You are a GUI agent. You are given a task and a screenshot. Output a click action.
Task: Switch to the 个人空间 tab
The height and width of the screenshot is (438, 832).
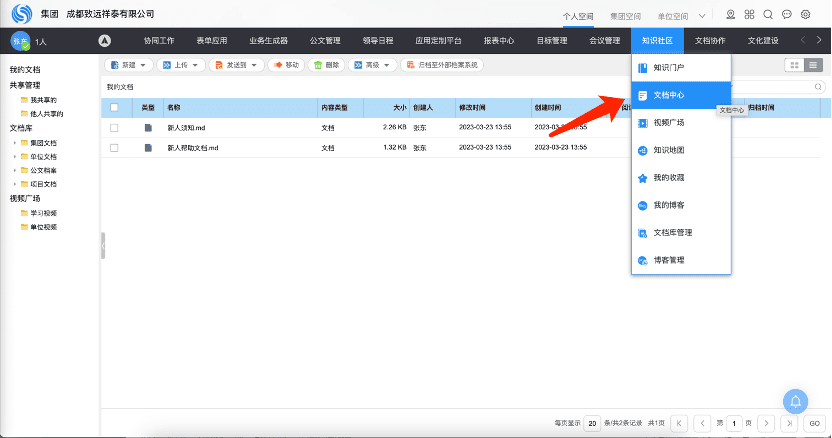578,16
